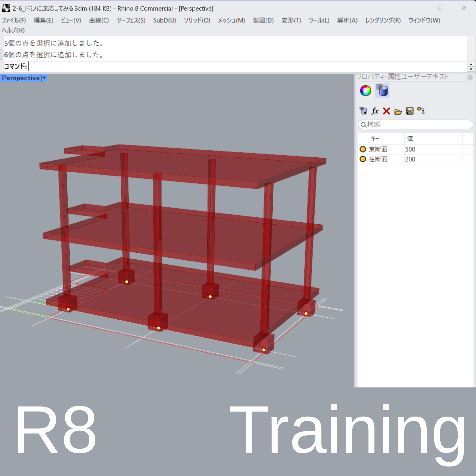This screenshot has height=476, width=476.
Task: Click the open folder import icon
Action: pyautogui.click(x=398, y=112)
